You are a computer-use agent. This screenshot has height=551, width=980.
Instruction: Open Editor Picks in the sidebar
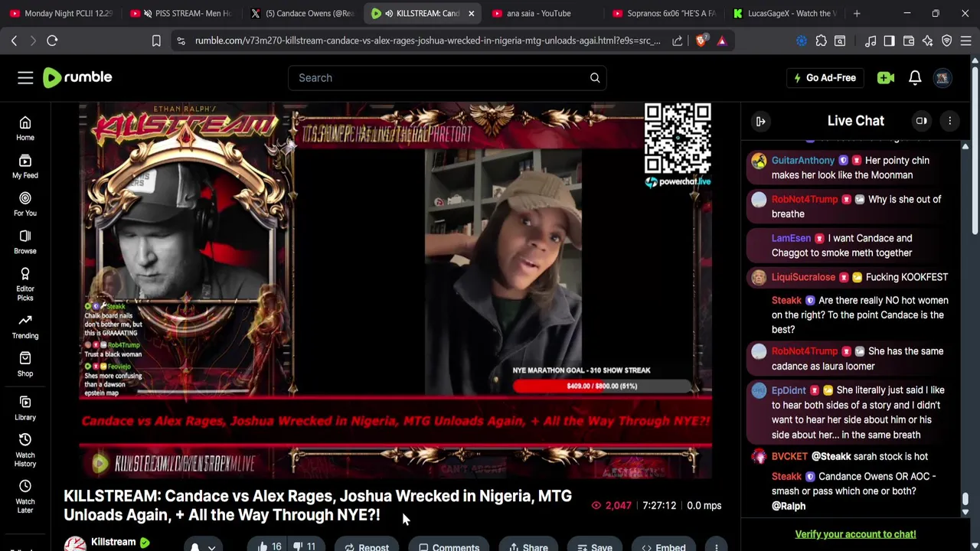25,284
